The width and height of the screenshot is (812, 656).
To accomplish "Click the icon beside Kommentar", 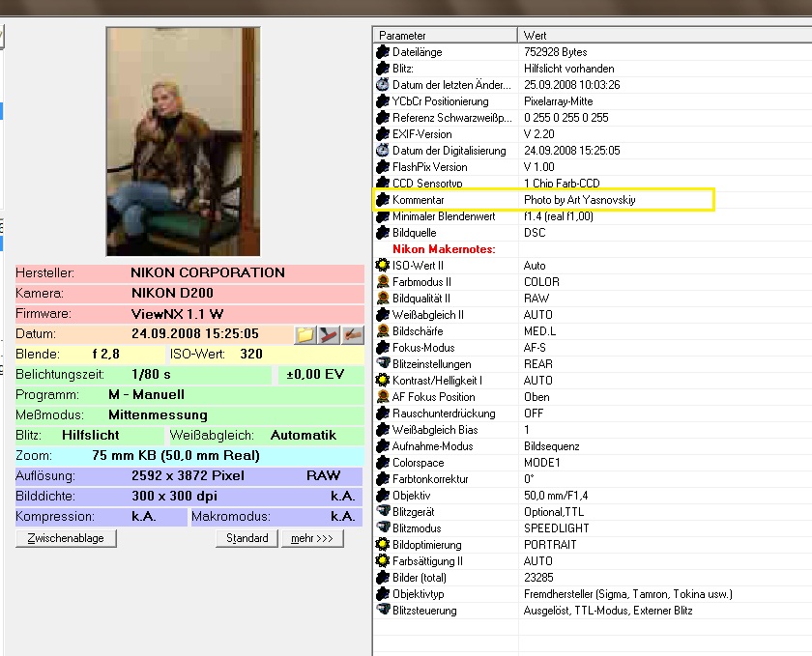I will pyautogui.click(x=383, y=199).
